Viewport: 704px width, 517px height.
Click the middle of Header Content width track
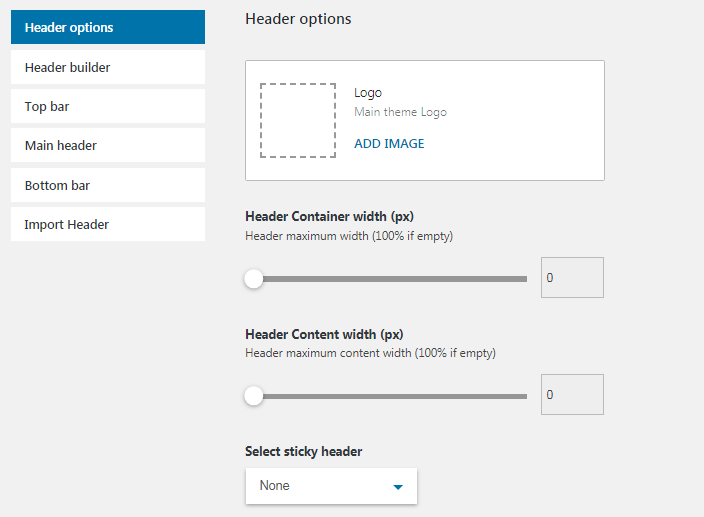click(390, 396)
